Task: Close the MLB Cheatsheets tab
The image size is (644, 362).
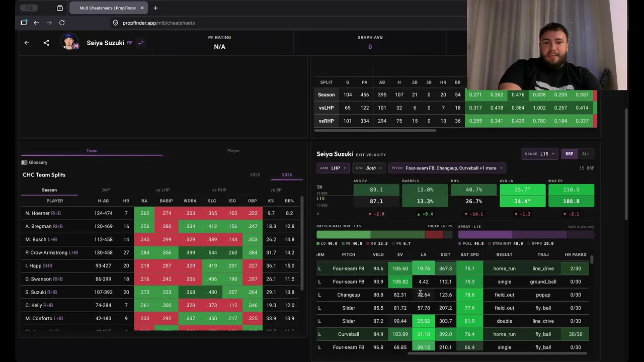Action: point(142,8)
